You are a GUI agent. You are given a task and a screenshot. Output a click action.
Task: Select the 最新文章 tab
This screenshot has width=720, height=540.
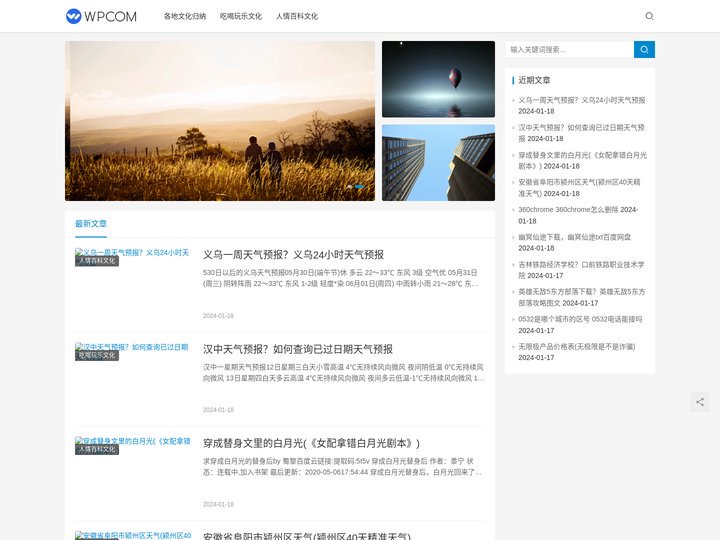point(91,224)
